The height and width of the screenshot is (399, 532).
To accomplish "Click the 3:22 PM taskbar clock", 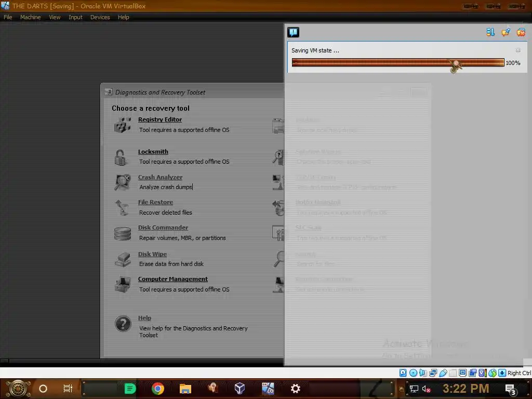I will point(465,388).
